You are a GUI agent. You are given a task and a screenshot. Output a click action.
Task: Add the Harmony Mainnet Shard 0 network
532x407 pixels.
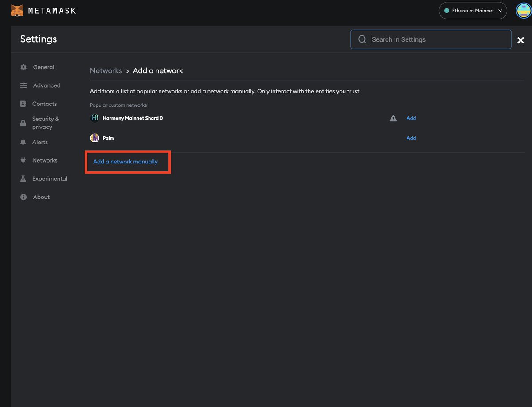(411, 118)
